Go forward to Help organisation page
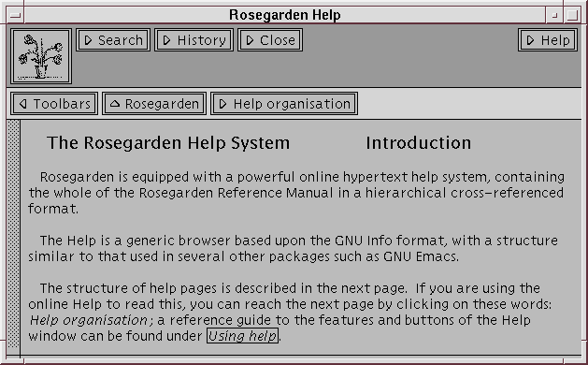 pyautogui.click(x=284, y=104)
